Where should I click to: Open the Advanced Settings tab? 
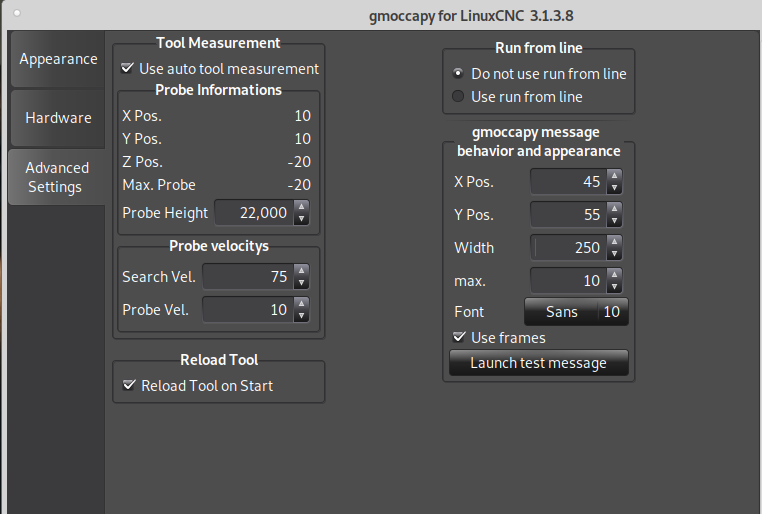coord(57,177)
